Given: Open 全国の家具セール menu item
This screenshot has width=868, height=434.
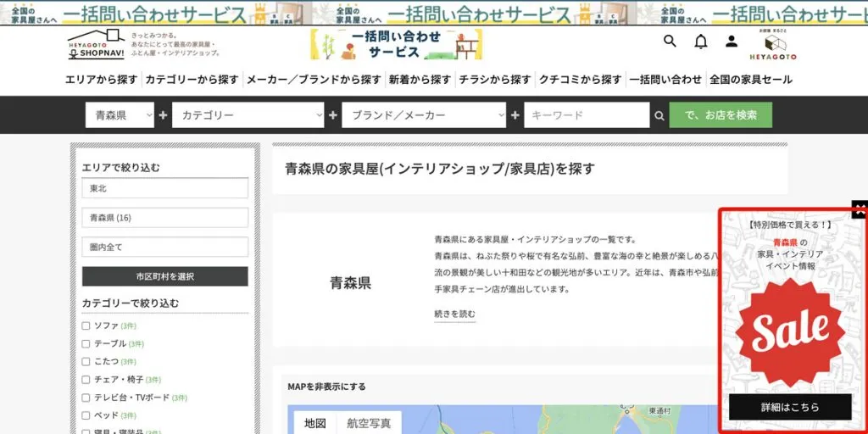Looking at the screenshot, I should pyautogui.click(x=751, y=80).
